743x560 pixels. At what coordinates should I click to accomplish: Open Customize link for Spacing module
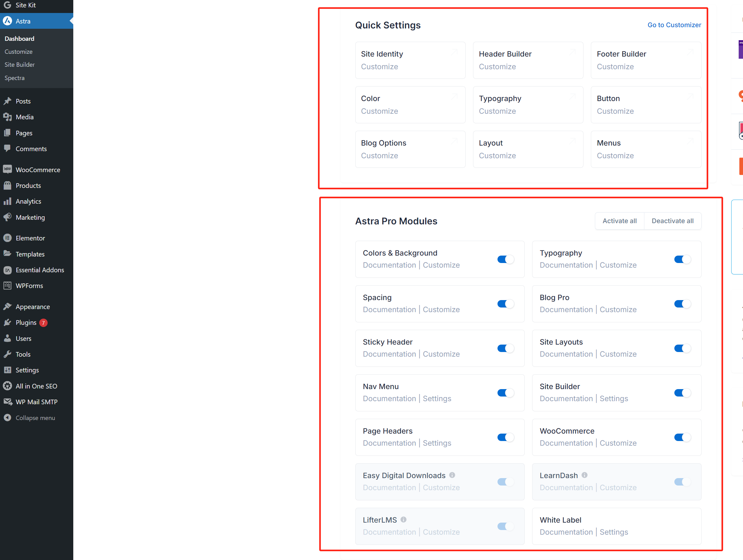tap(441, 310)
